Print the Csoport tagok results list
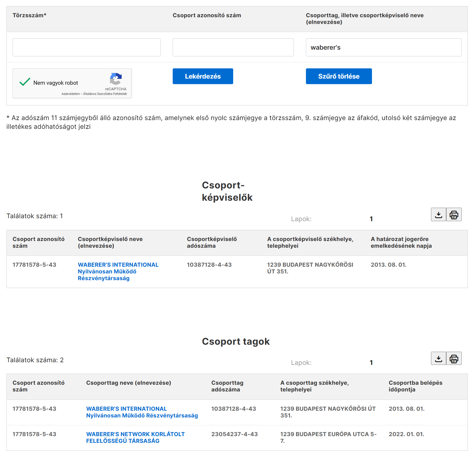476x456 pixels. point(454,358)
